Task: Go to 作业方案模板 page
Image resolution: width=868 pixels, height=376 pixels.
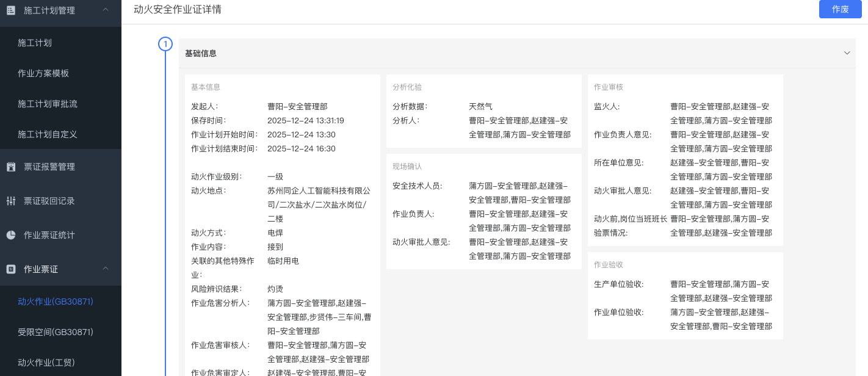Action: 43,73
